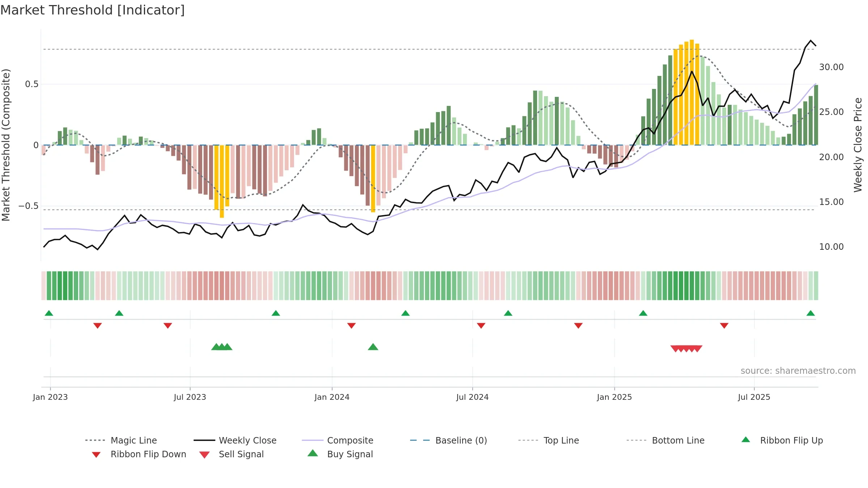Click the Jan 2024 axis label

tap(332, 397)
